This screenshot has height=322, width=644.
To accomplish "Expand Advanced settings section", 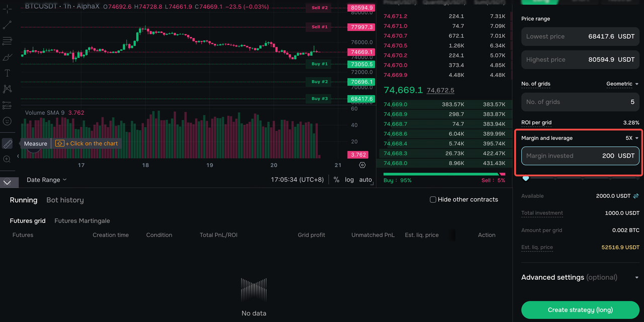I will pyautogui.click(x=580, y=277).
